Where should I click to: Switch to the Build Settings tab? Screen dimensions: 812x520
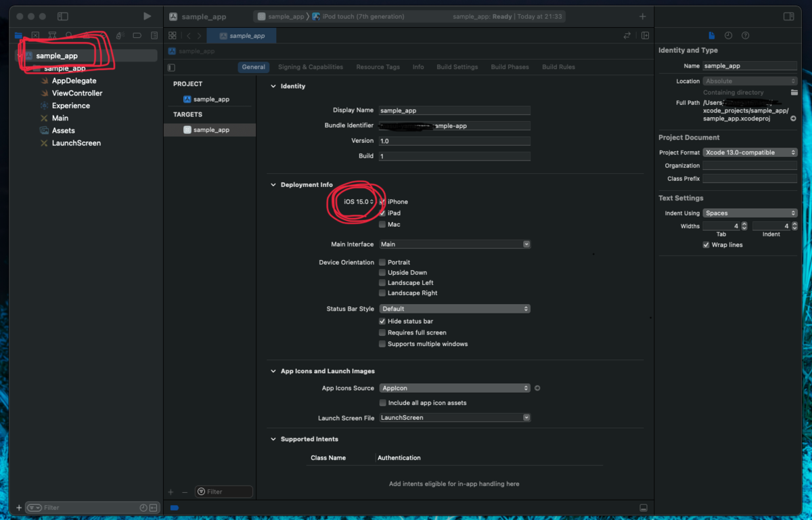point(457,67)
